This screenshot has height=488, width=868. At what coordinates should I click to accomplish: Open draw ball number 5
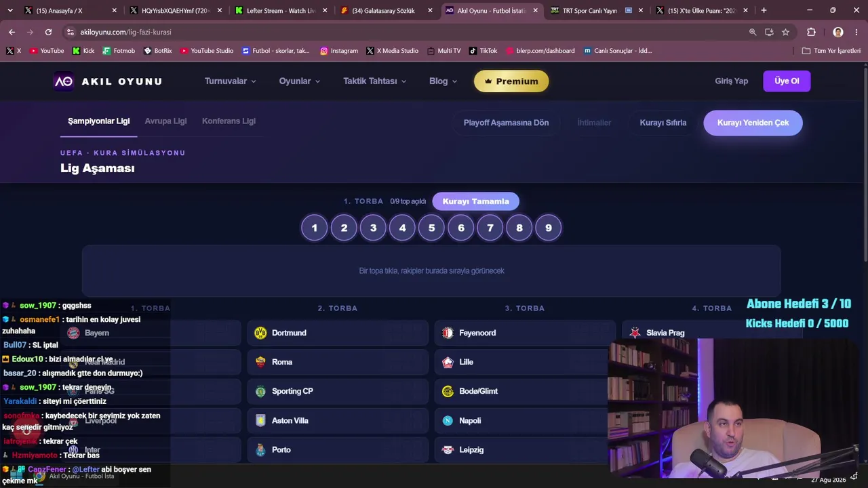tap(431, 228)
